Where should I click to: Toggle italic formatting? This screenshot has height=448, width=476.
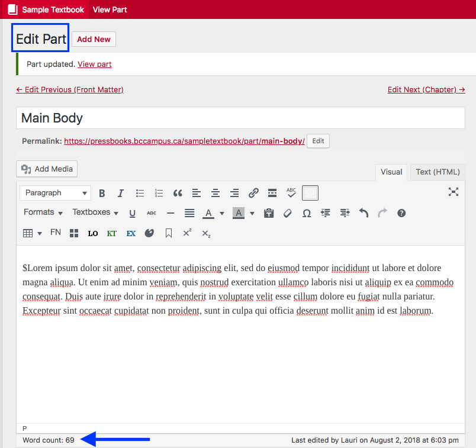pos(120,193)
